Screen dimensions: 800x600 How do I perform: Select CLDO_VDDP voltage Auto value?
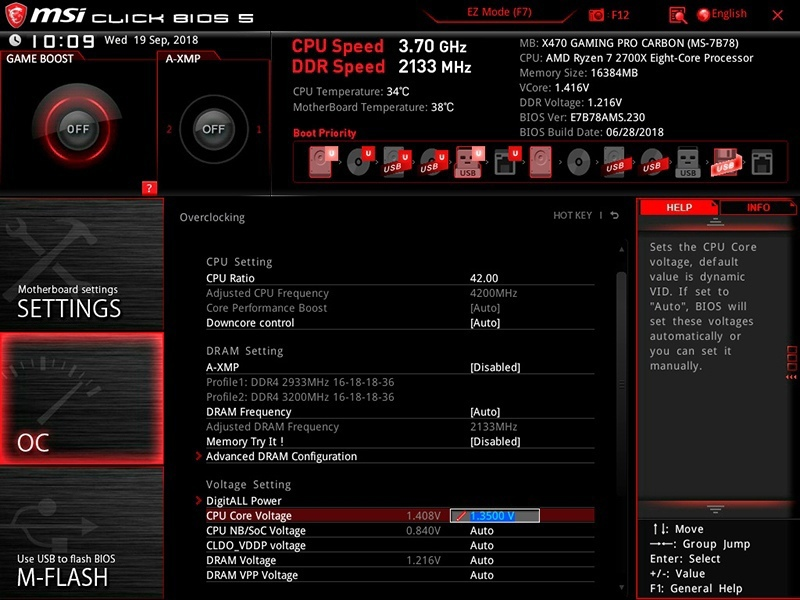pos(482,545)
